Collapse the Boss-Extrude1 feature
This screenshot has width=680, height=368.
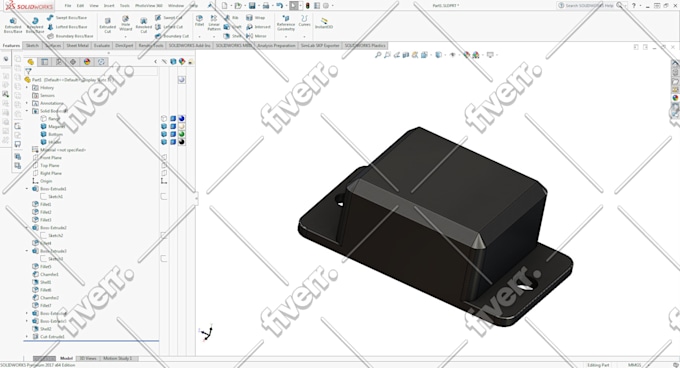(27, 189)
